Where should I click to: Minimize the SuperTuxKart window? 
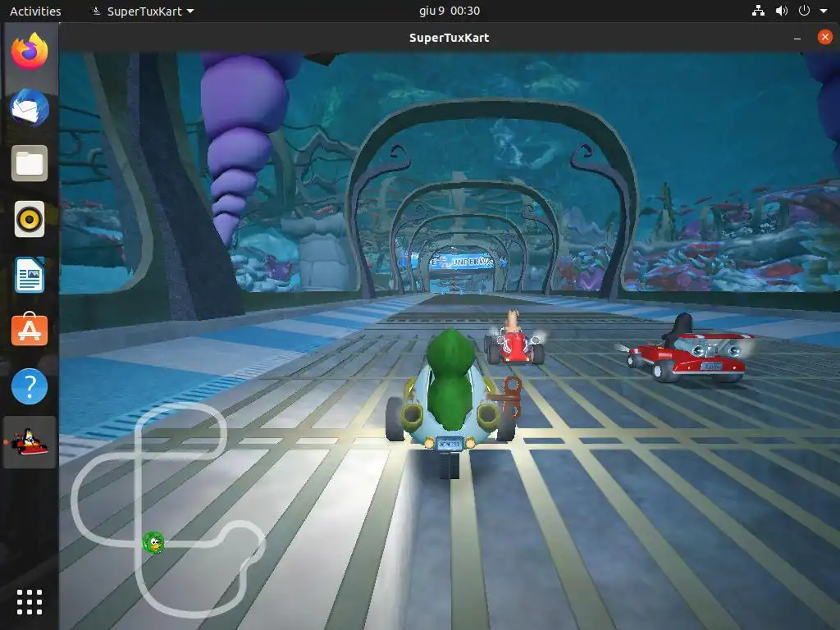point(797,38)
